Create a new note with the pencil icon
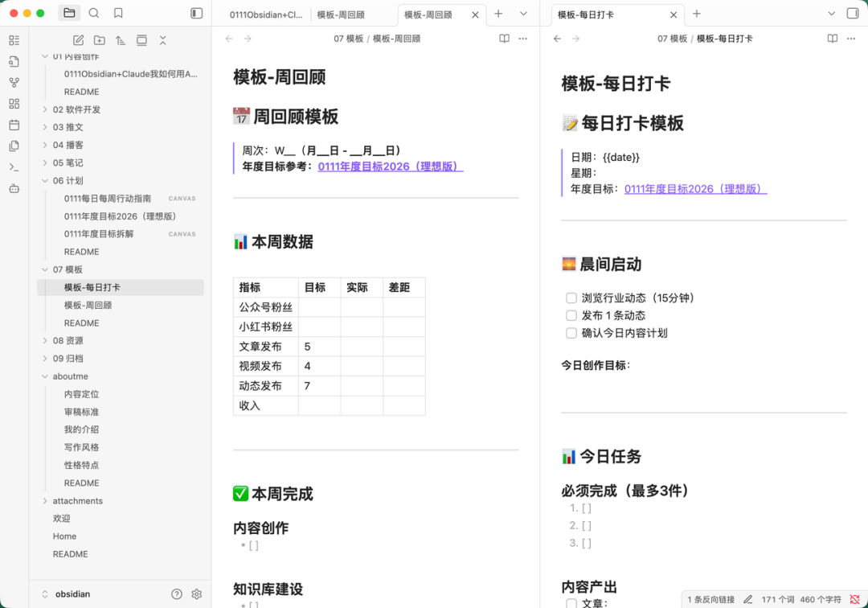Screen dimensions: 868x608 point(78,39)
